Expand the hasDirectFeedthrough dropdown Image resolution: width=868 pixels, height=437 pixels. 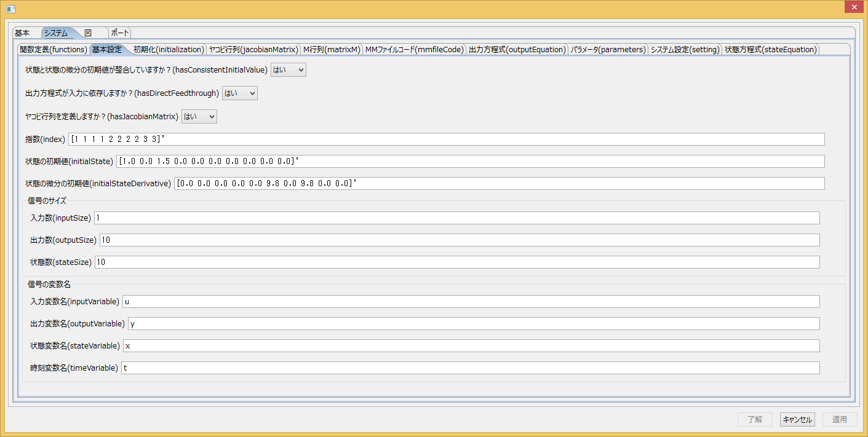239,93
